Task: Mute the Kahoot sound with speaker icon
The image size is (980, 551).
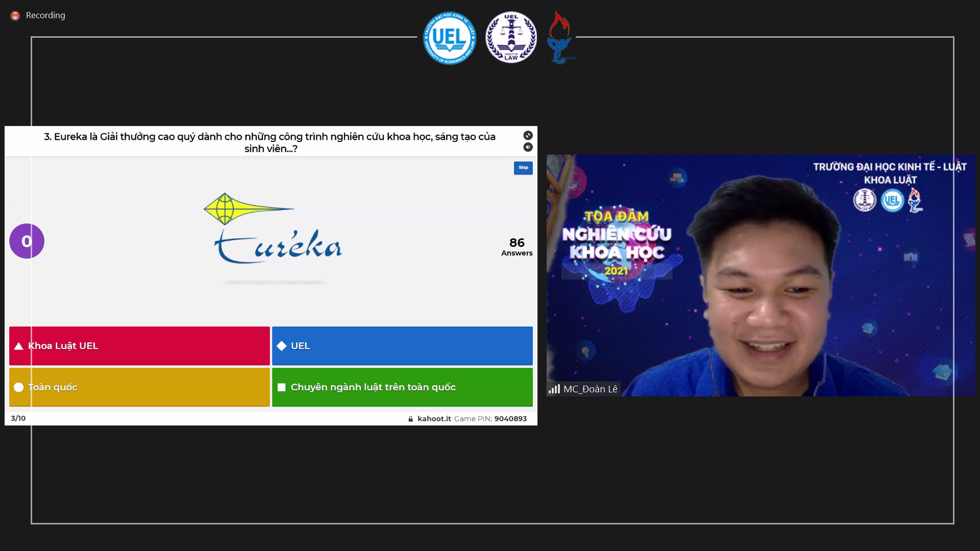Action: [528, 147]
